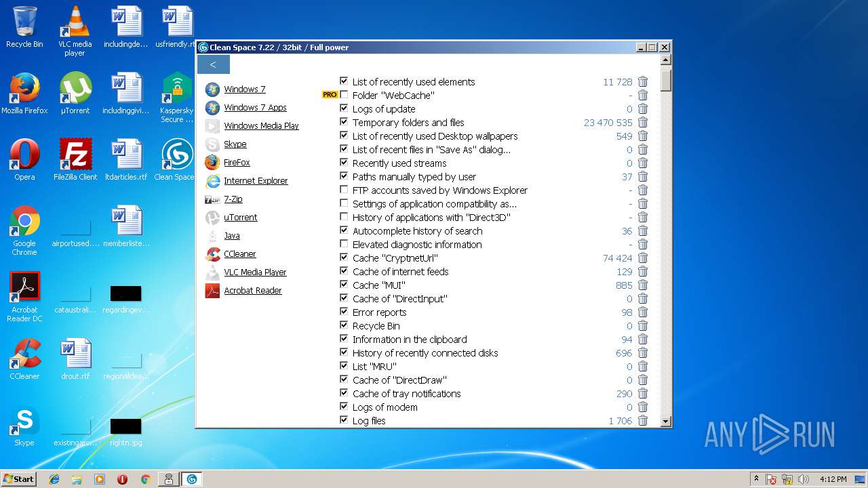The image size is (868, 488).
Task: Uncheck Information in the clipboard
Action: click(344, 339)
